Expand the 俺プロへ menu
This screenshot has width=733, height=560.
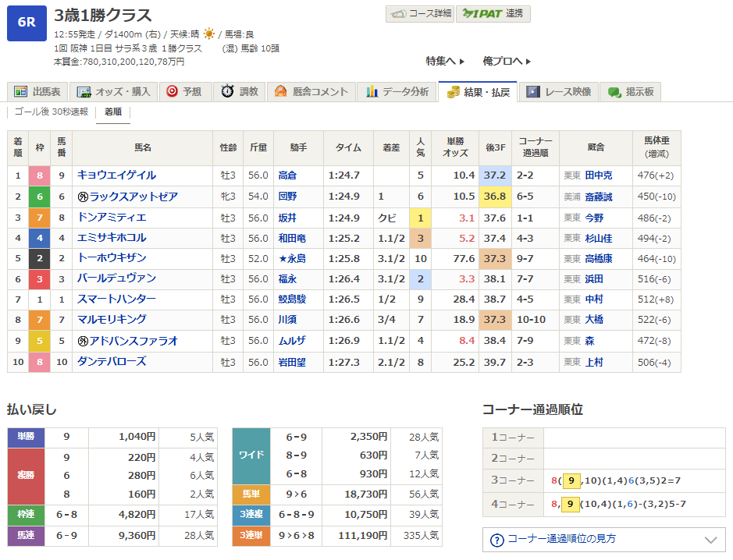click(507, 61)
